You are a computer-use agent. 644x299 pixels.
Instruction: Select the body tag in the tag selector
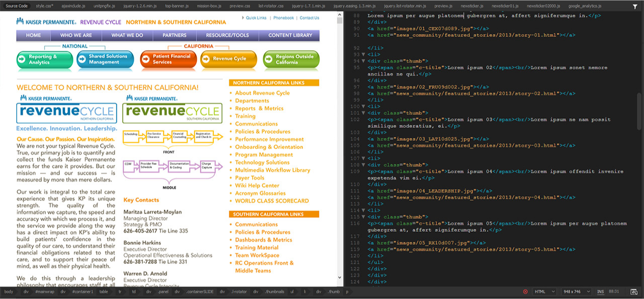[9, 291]
